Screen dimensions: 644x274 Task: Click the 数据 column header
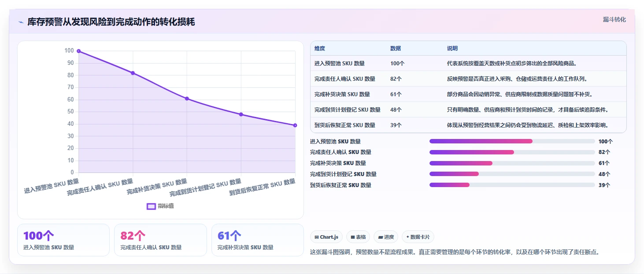coord(396,49)
